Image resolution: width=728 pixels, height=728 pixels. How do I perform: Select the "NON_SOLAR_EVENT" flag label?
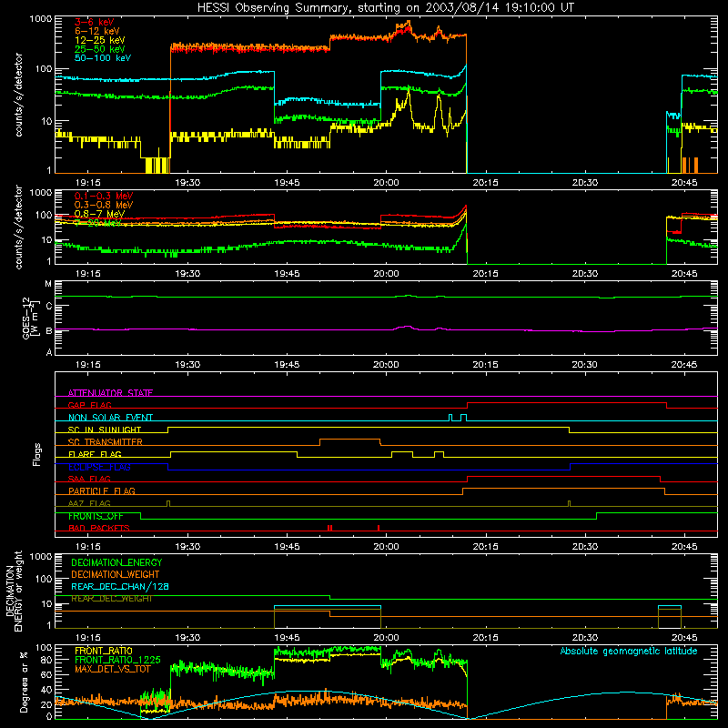110,418
